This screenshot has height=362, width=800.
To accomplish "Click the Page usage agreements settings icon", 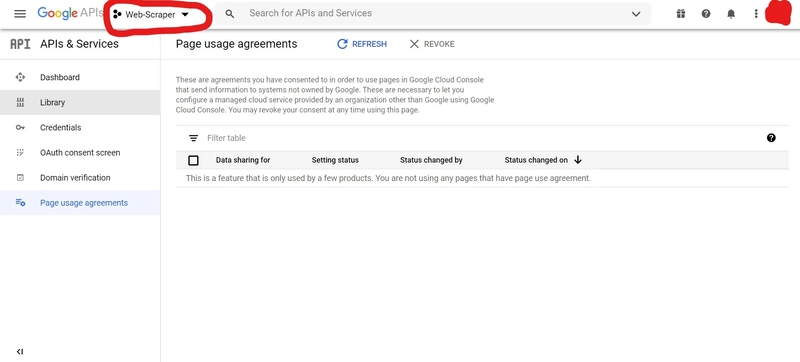I will pyautogui.click(x=20, y=202).
